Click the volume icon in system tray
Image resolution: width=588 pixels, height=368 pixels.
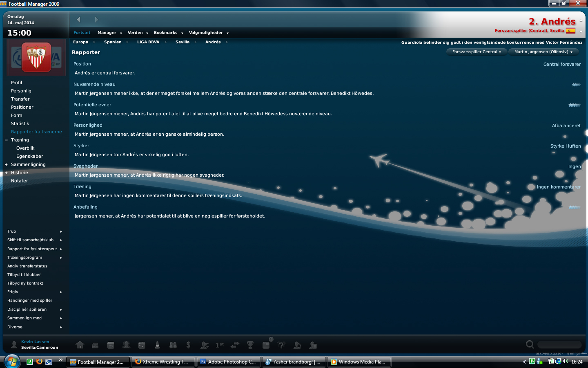[x=565, y=361]
